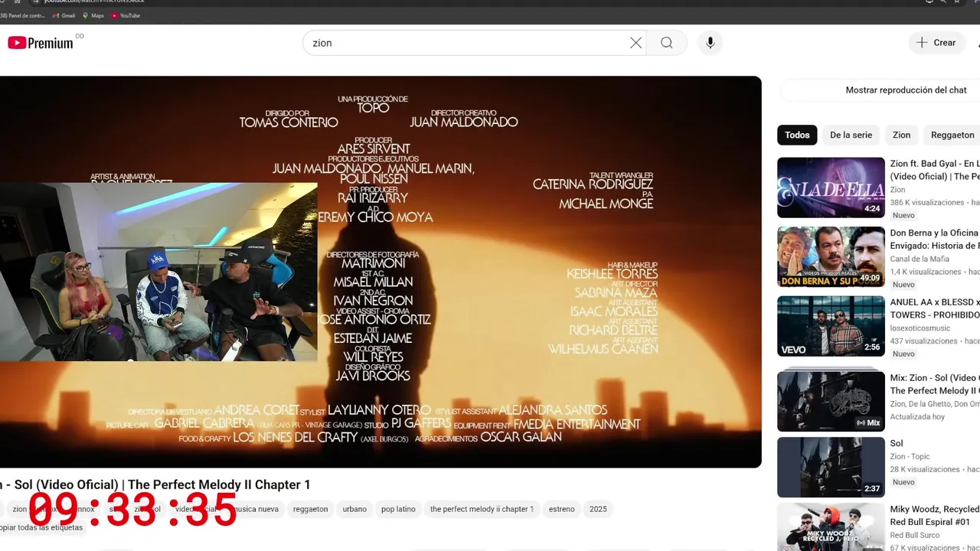Open the Crear upload menu
The height and width of the screenshot is (551, 980).
(x=936, y=43)
